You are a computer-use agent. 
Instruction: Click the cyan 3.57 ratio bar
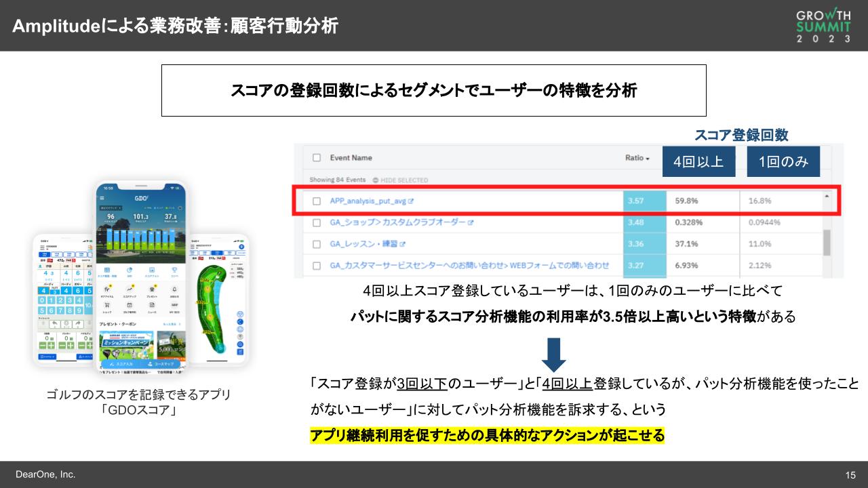pos(644,201)
